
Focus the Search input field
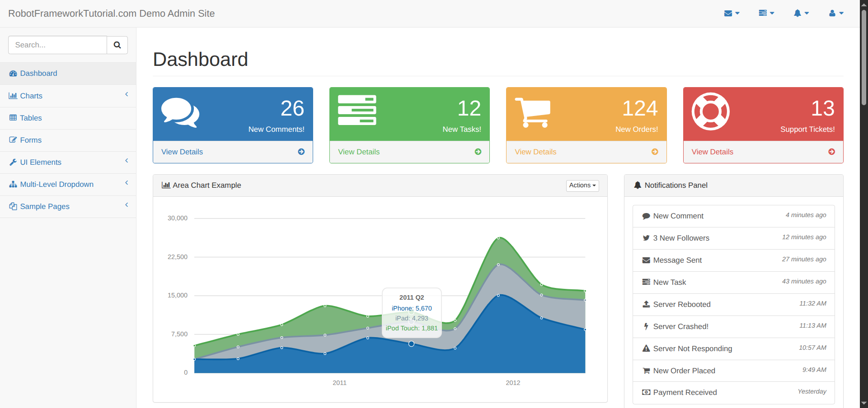point(57,45)
